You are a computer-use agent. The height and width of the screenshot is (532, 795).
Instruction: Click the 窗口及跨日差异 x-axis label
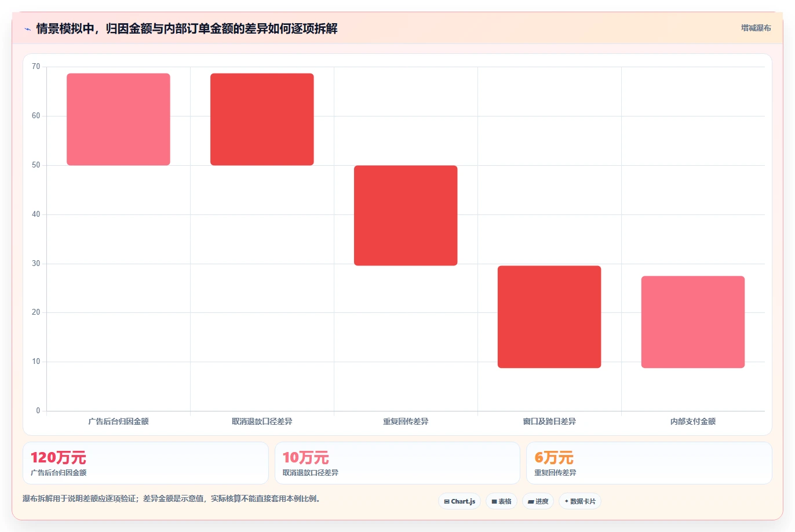point(549,421)
